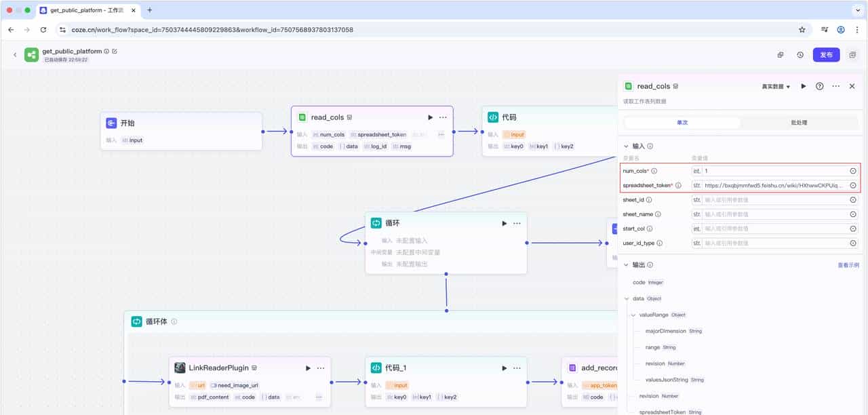
Task: Open help icon in read_cols panel
Action: click(819, 86)
